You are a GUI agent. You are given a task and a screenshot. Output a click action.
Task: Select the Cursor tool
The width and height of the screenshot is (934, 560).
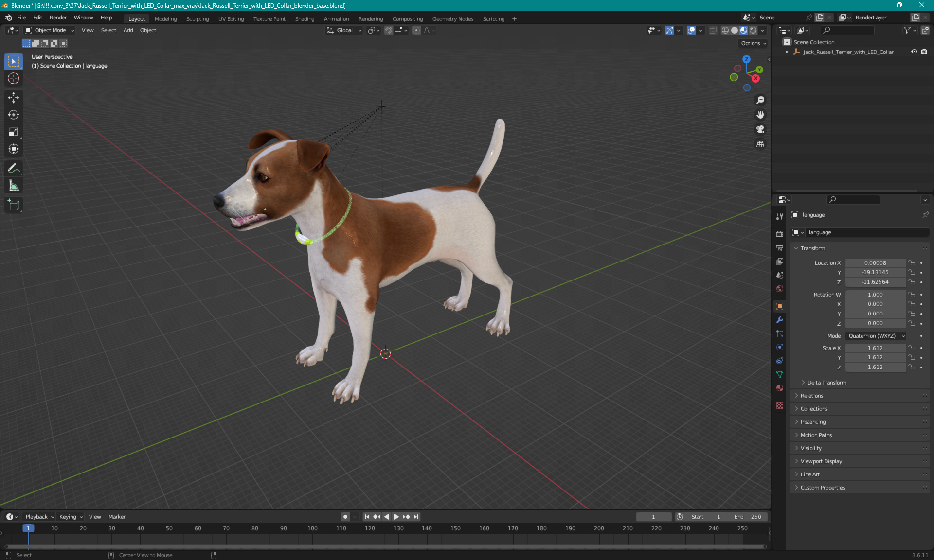(x=14, y=78)
